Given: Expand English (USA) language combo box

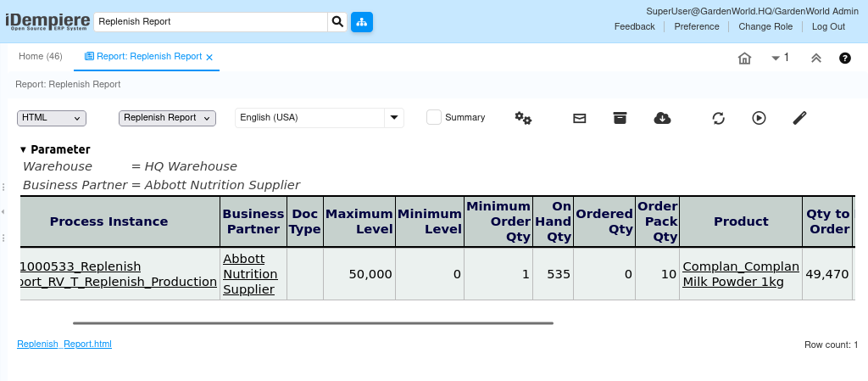Looking at the screenshot, I should coord(393,118).
